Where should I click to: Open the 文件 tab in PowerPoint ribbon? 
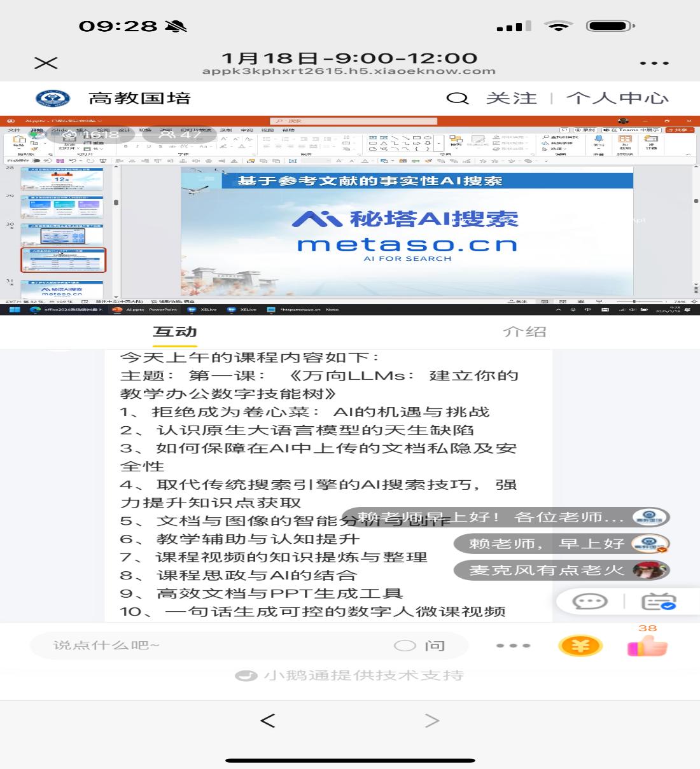point(14,130)
